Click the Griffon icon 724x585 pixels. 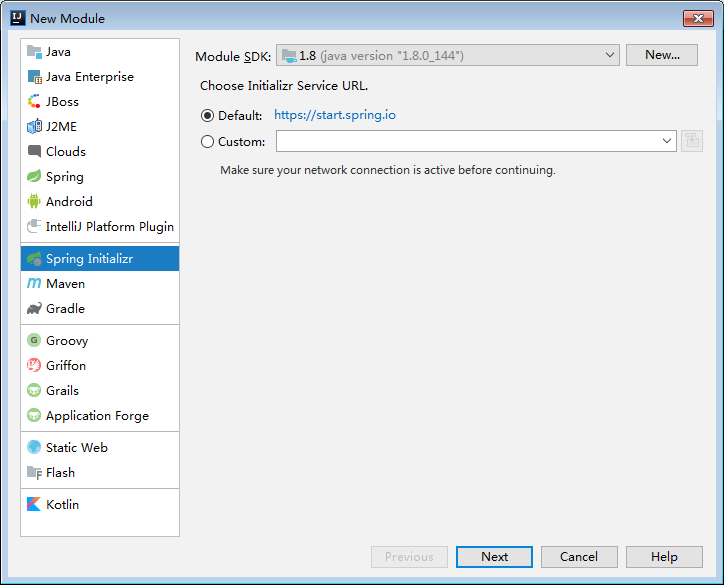point(34,365)
